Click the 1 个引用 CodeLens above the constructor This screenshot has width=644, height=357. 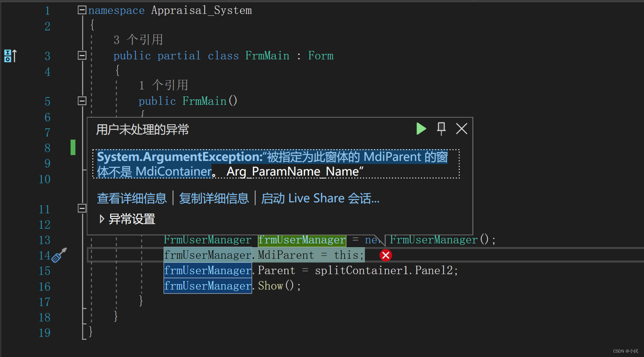tap(164, 85)
